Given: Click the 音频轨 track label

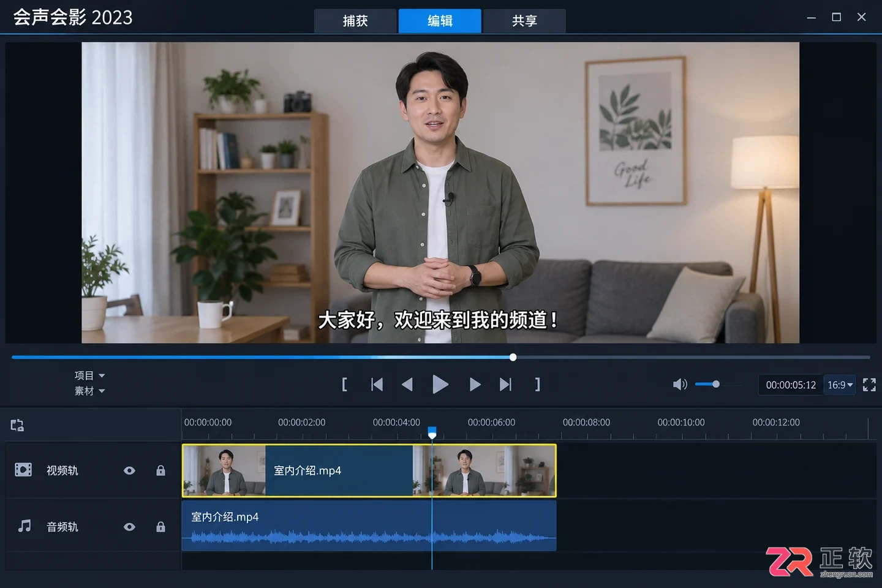Looking at the screenshot, I should 62,527.
